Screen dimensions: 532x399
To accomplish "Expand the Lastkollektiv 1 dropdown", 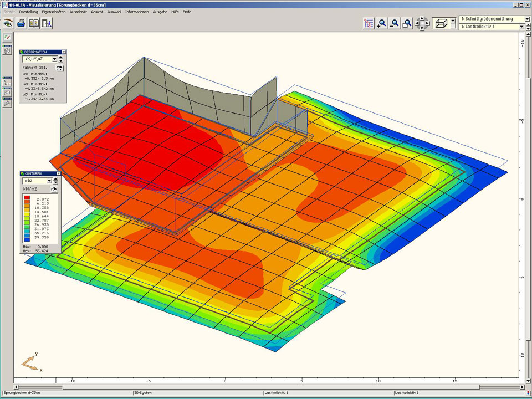I will click(x=521, y=27).
